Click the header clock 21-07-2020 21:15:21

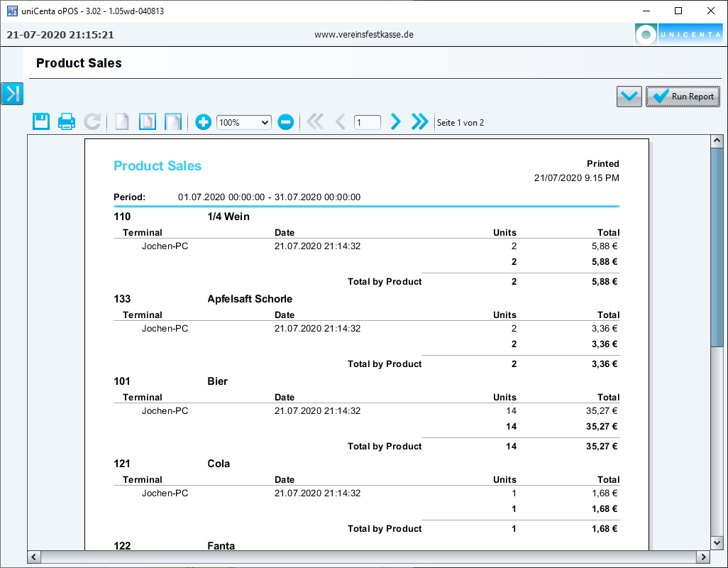click(60, 35)
